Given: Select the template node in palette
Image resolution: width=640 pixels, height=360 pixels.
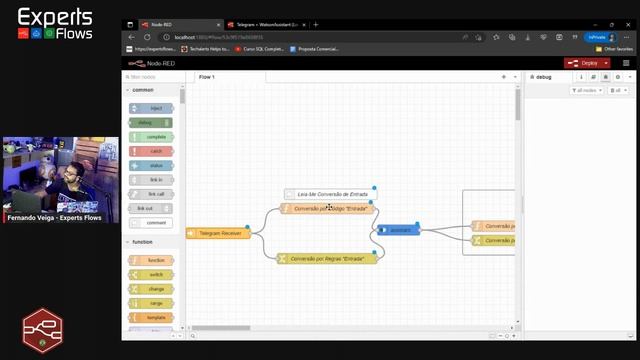Looking at the screenshot, I should click(151, 318).
